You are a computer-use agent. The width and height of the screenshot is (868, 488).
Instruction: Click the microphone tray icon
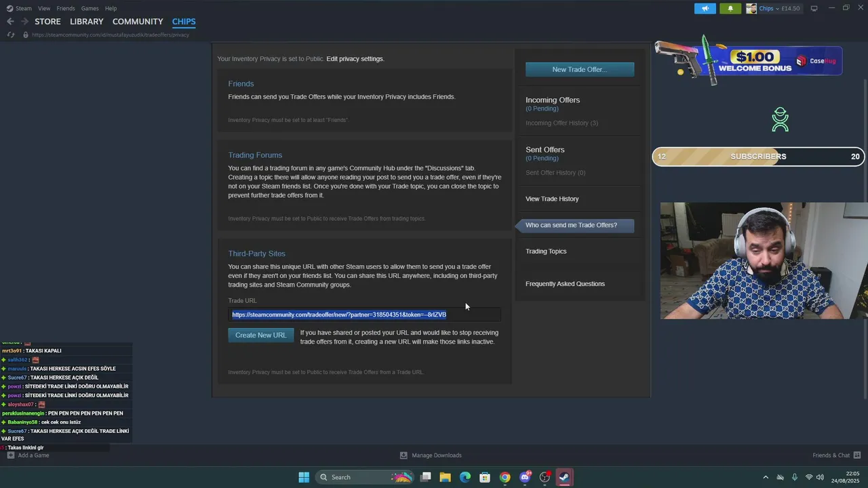[795, 477]
